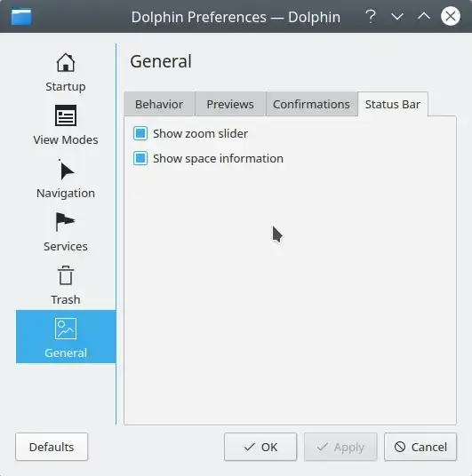Image resolution: width=472 pixels, height=476 pixels.
Task: Click the Dolphin folder icon in title bar
Action: click(x=21, y=17)
